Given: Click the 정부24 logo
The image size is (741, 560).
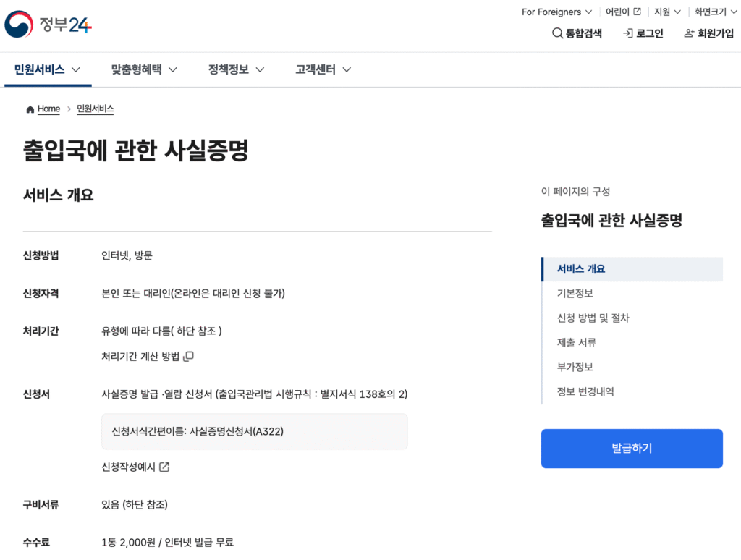Looking at the screenshot, I should [x=48, y=25].
